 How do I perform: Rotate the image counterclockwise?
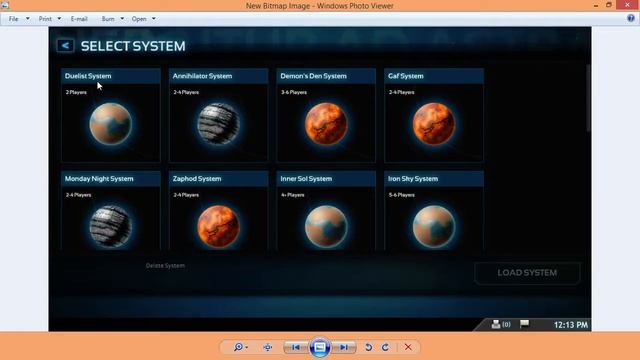point(368,347)
